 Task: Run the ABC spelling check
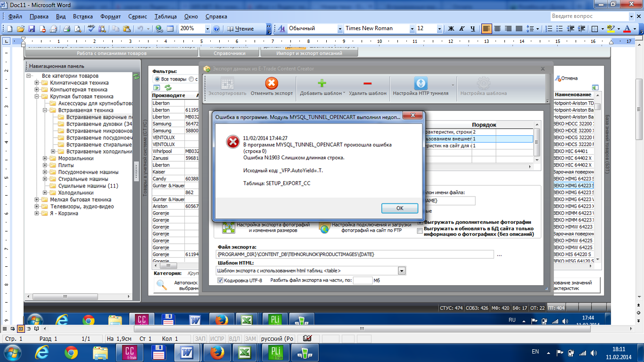[91, 29]
